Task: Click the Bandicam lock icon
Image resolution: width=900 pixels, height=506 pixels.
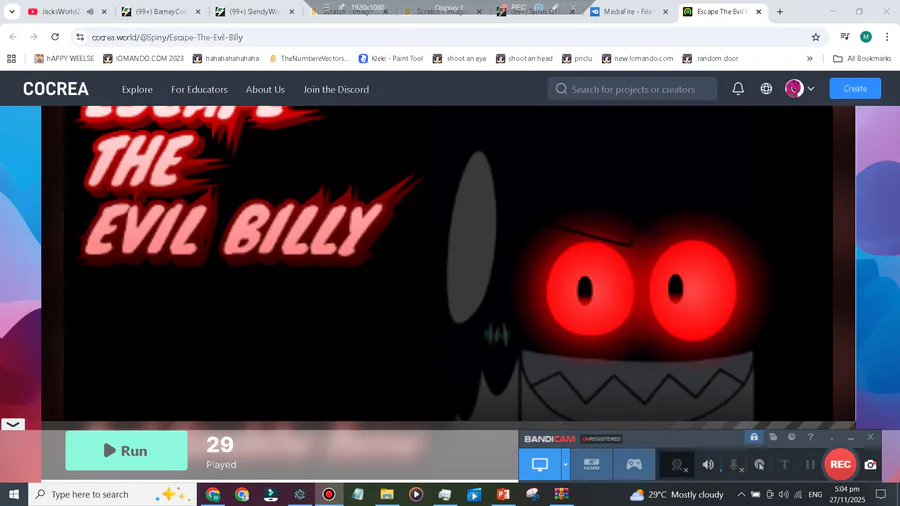Action: tap(754, 437)
